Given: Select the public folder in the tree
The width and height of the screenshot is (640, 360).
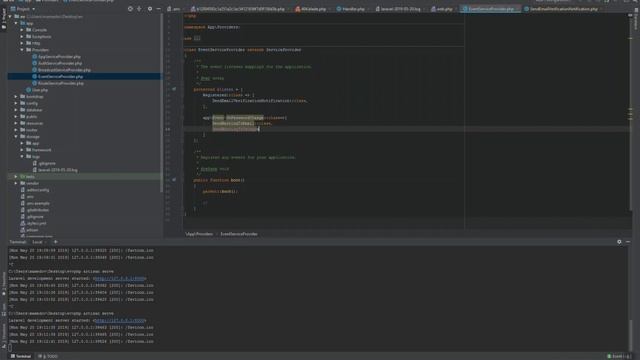Looking at the screenshot, I should point(31,117).
